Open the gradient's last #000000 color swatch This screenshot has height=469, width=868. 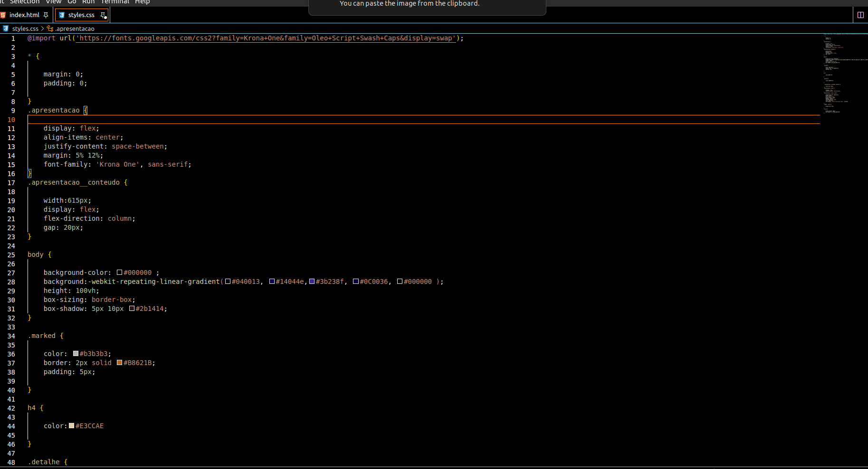click(x=400, y=281)
